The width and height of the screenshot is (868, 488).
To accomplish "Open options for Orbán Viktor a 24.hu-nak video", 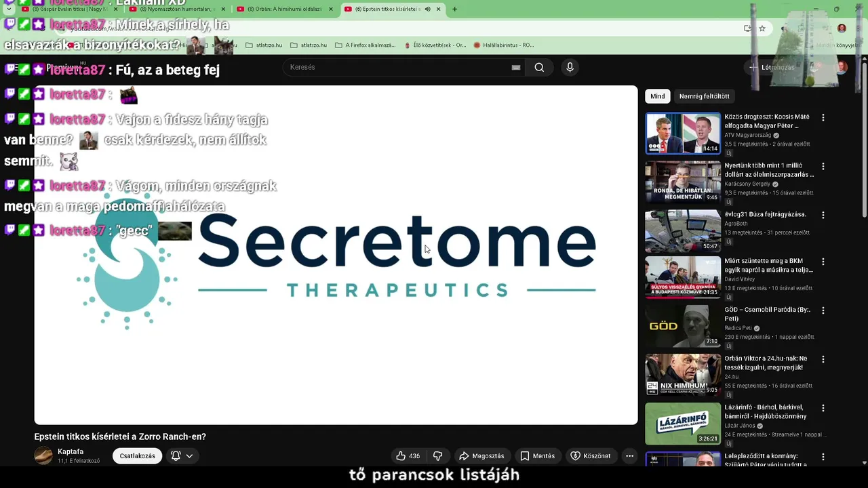I will point(823,359).
